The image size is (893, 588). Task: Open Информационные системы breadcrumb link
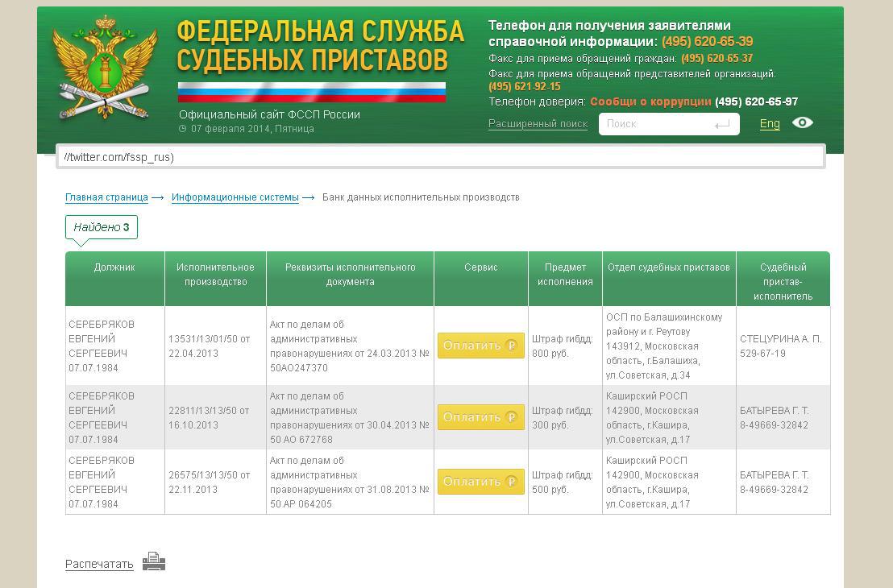(235, 197)
